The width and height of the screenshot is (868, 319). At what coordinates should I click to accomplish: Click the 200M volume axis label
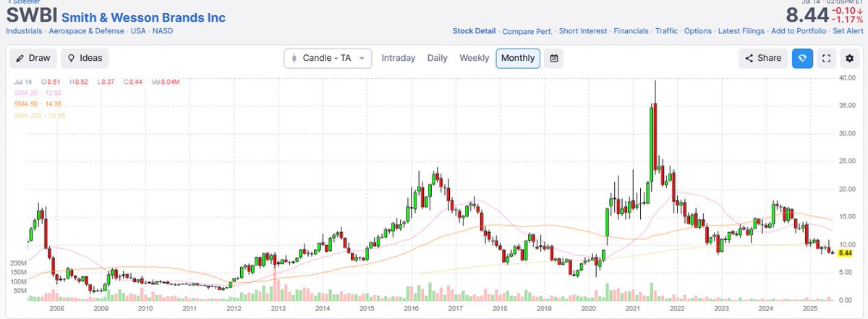click(17, 263)
